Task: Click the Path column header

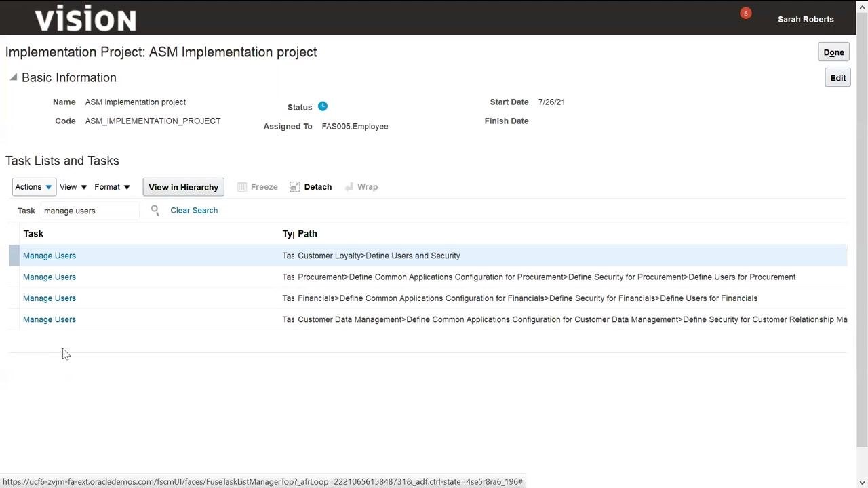Action: coord(307,234)
